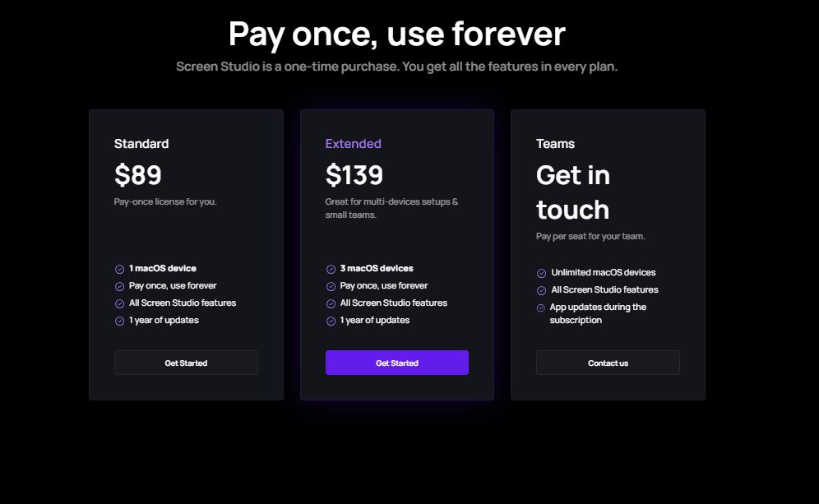This screenshot has width=819, height=504.
Task: Click checkmark icon beside 3 macOS devices
Action: tap(331, 269)
